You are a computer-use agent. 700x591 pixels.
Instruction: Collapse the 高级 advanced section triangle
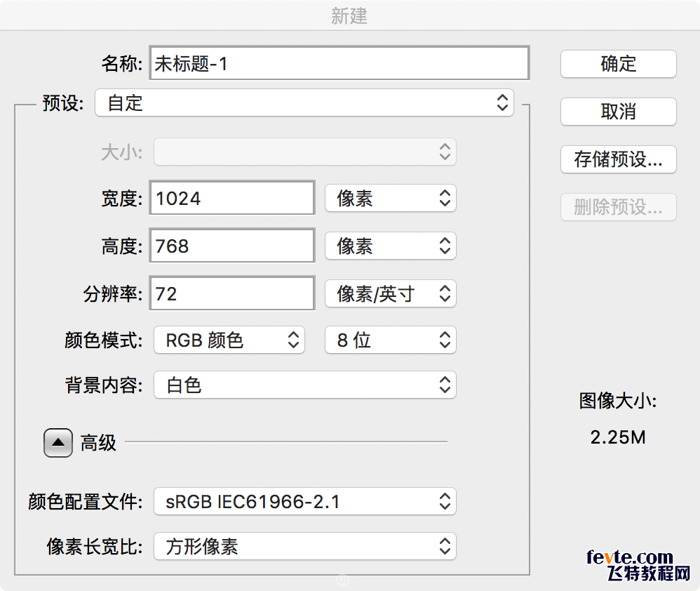pyautogui.click(x=58, y=443)
